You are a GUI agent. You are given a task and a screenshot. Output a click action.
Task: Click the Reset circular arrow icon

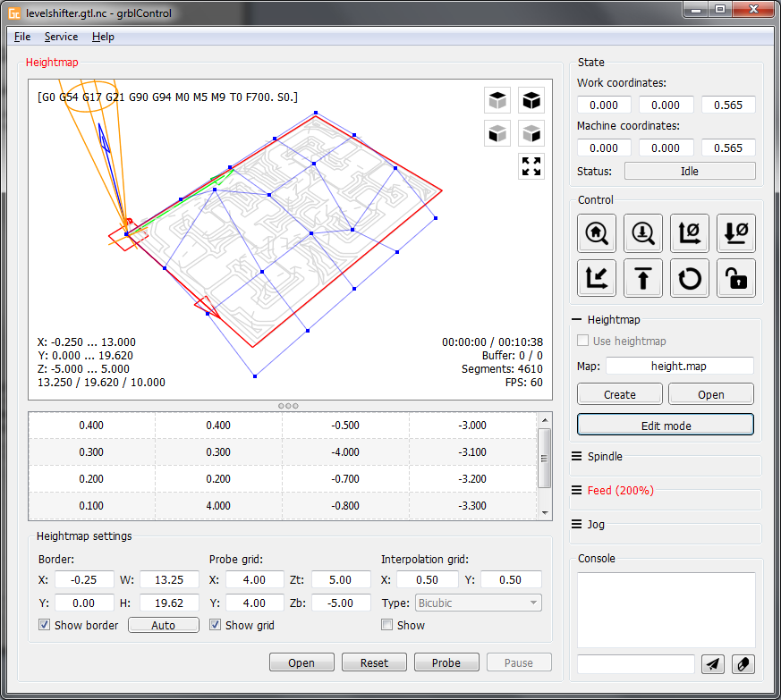coord(689,279)
